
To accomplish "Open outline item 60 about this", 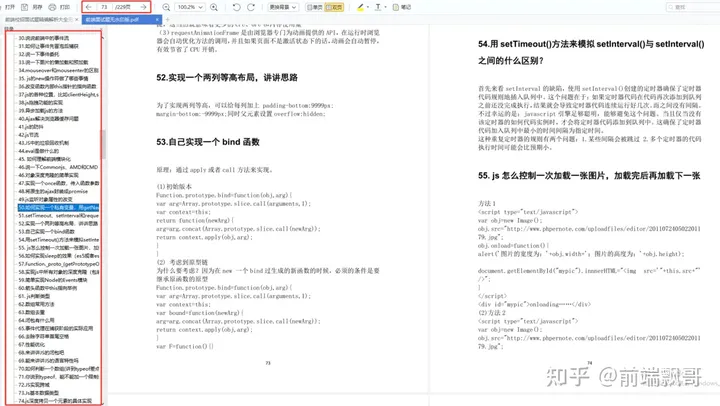I will tap(48, 288).
